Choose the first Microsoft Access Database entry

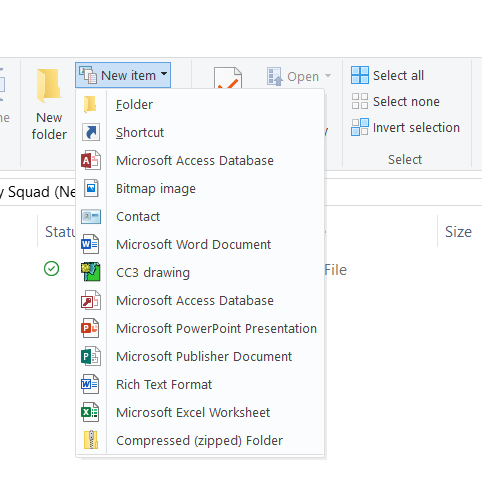pyautogui.click(x=200, y=161)
